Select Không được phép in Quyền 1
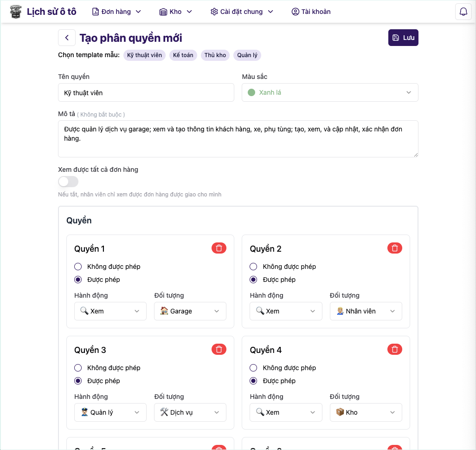This screenshot has width=476, height=450. click(x=78, y=267)
